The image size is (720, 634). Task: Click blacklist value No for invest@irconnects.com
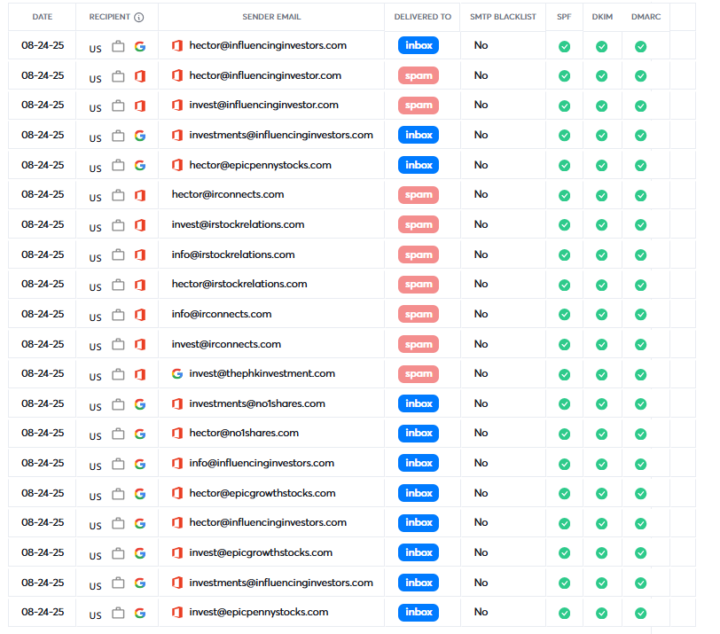tap(481, 344)
